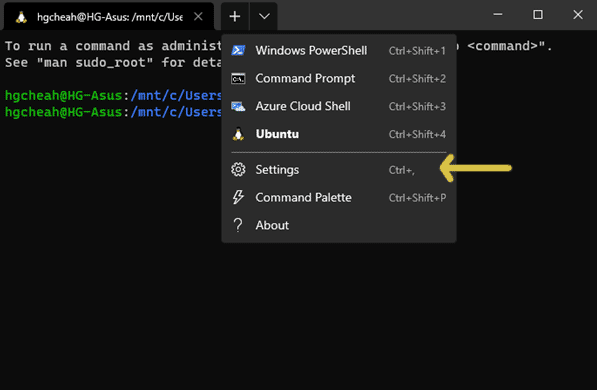Viewport: 597px width, 390px height.
Task: Select the hgcheah@HG-Asus terminal tab
Action: (x=109, y=16)
